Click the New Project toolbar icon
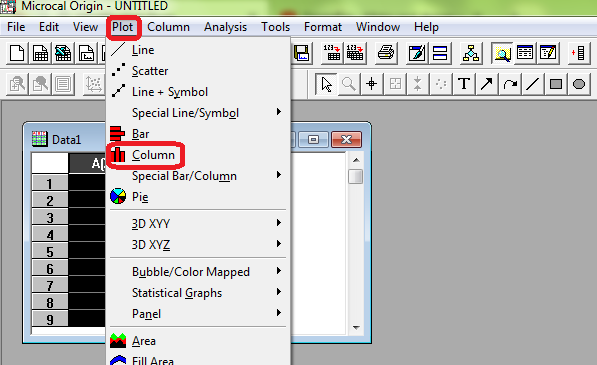This screenshot has height=365, width=597. [x=17, y=53]
